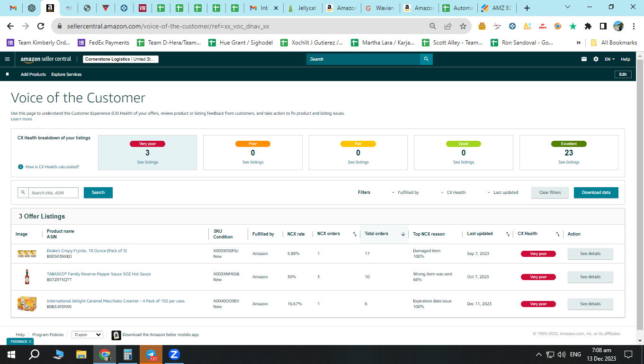
Task: Open the EN language dropdown in header
Action: (x=610, y=59)
